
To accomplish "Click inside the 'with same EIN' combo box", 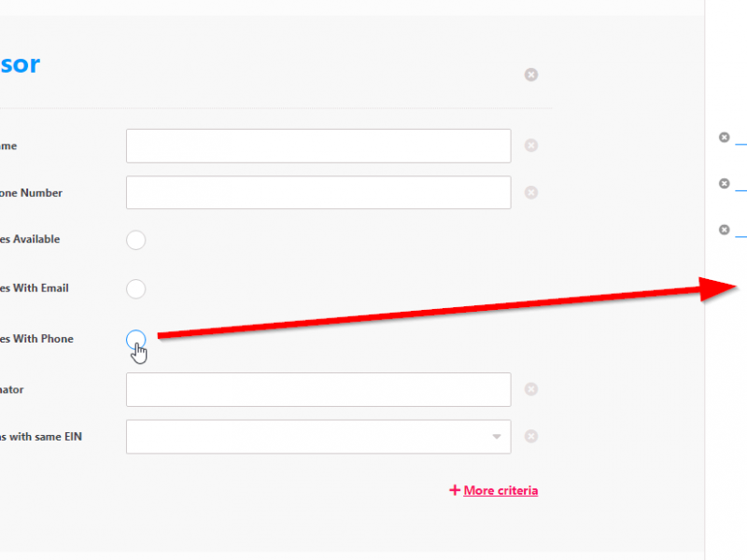I will coord(308,437).
